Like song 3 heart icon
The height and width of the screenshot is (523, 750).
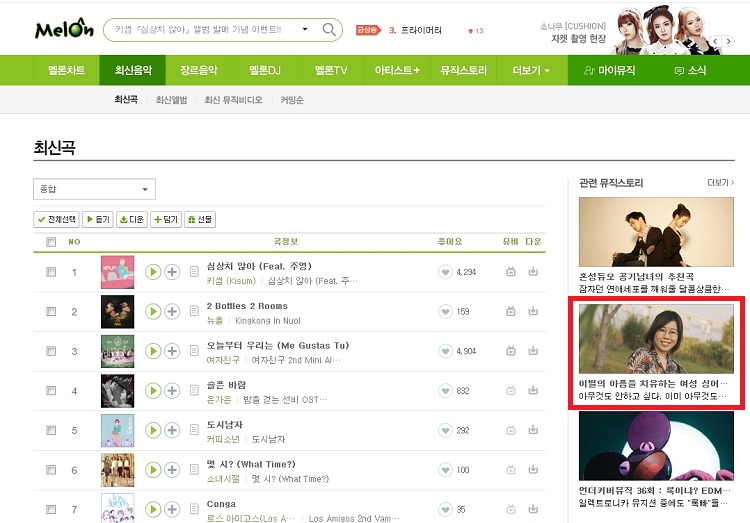coord(445,351)
